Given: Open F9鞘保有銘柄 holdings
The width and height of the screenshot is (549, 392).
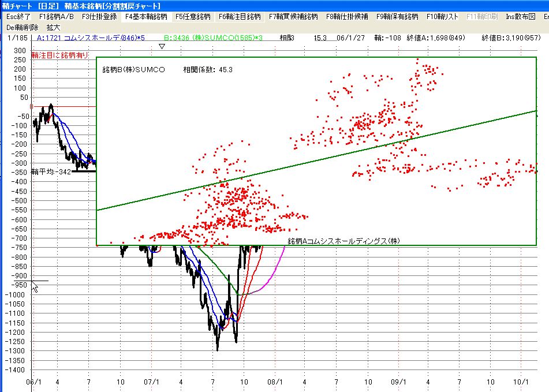Looking at the screenshot, I should click(x=397, y=17).
